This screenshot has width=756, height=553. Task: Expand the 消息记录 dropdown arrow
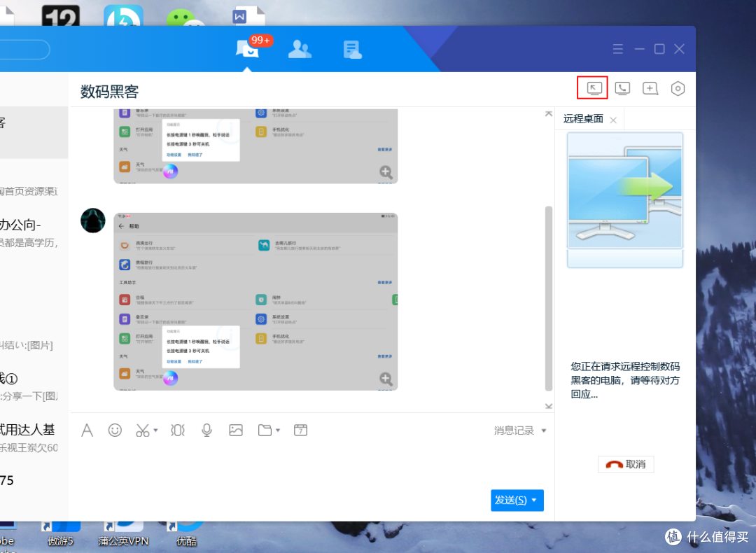[x=544, y=430]
